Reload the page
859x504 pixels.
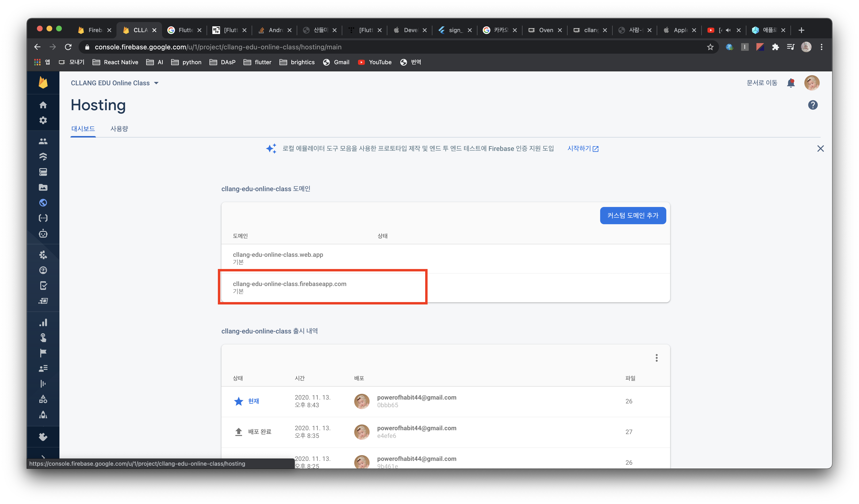[68, 47]
